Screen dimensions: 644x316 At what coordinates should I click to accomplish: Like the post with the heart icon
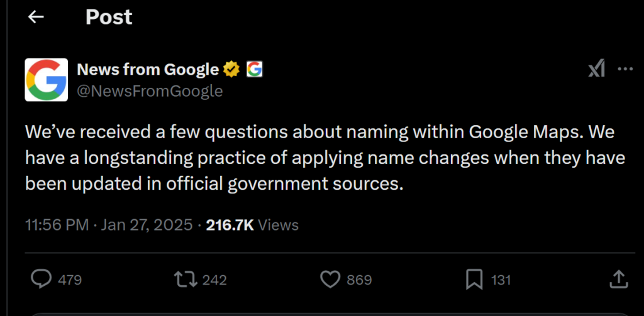point(330,280)
